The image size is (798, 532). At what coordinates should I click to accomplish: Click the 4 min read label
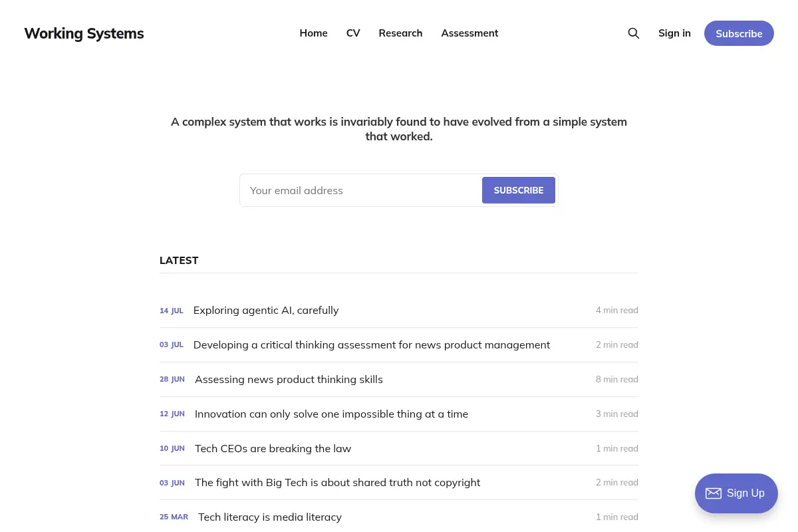617,310
